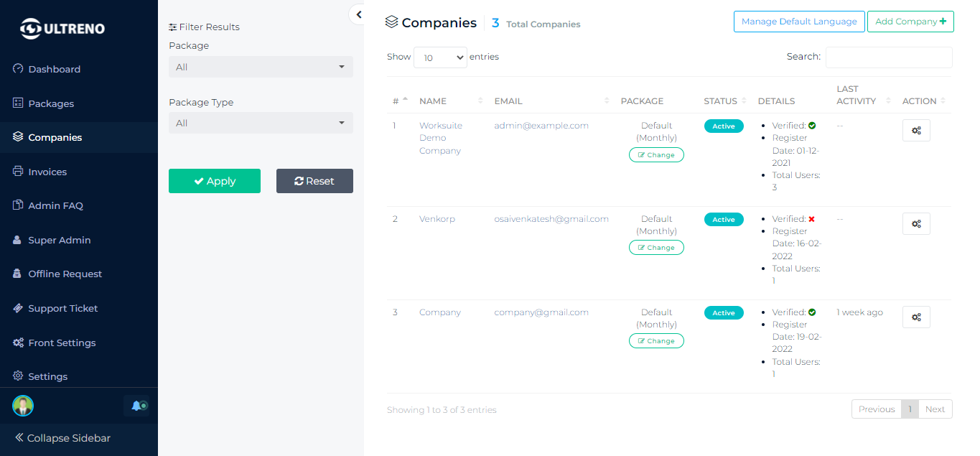Open the Support Ticket section
The width and height of the screenshot is (980, 456).
(17, 308)
